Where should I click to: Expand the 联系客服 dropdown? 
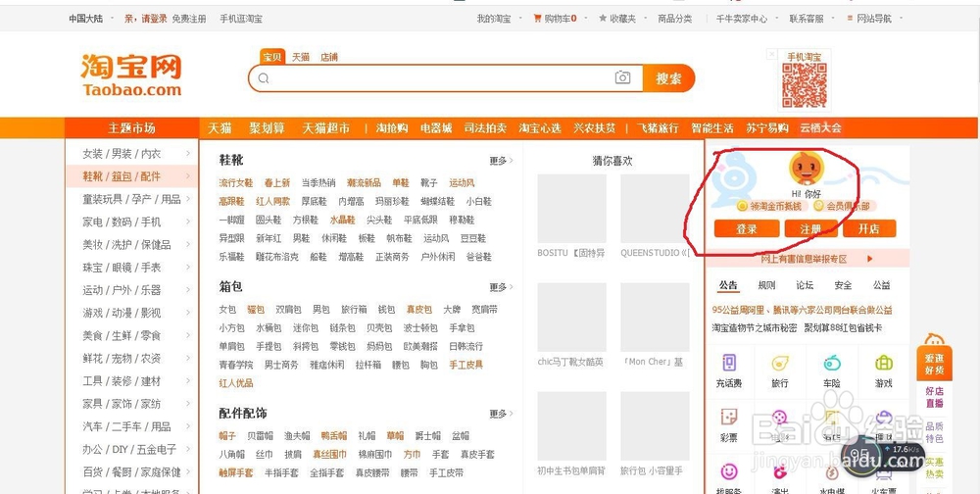click(810, 19)
